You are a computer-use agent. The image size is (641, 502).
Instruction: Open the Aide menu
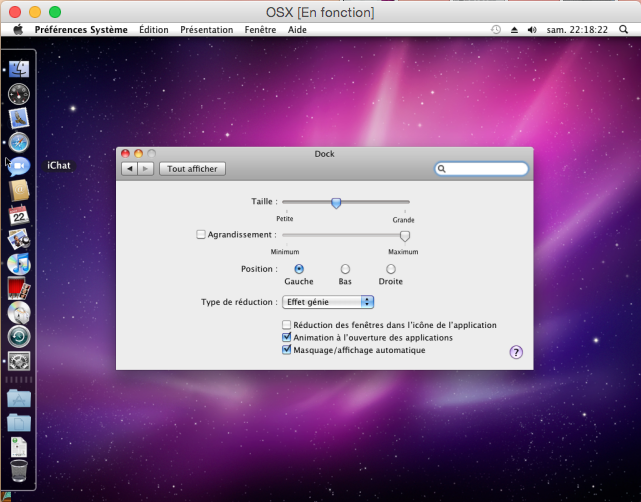(x=297, y=29)
